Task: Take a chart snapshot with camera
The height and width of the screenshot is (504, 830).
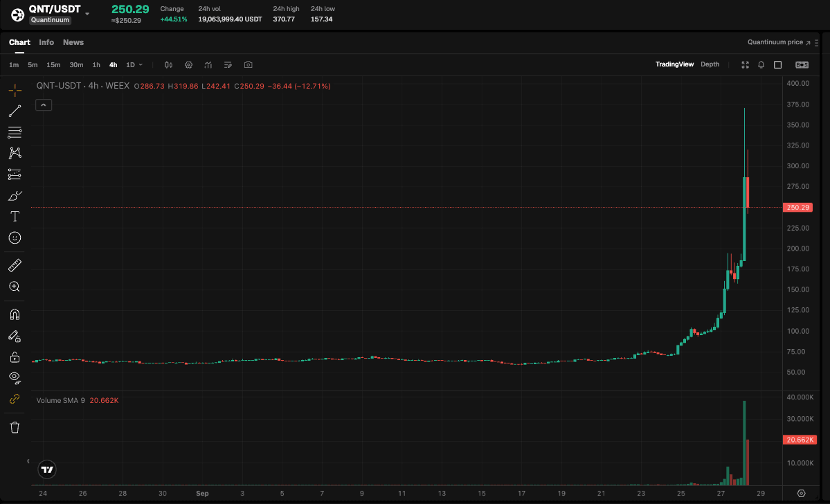Action: pyautogui.click(x=249, y=64)
